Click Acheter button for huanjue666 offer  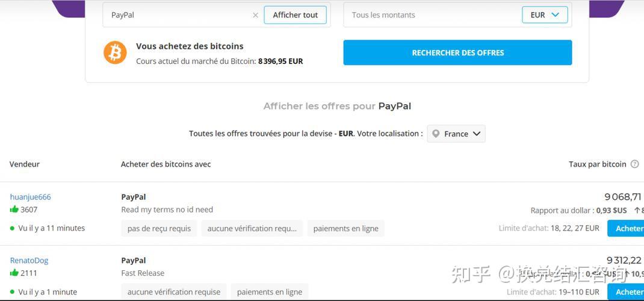coord(627,228)
